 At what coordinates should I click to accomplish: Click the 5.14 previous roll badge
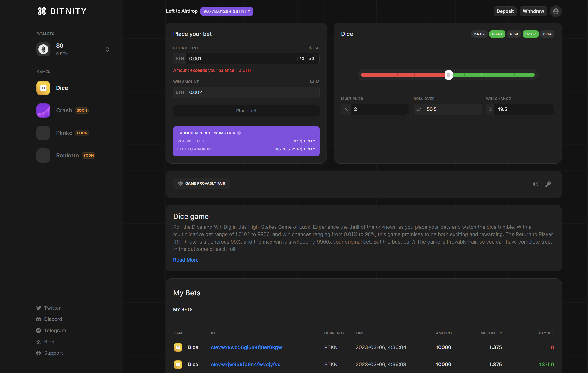point(547,34)
